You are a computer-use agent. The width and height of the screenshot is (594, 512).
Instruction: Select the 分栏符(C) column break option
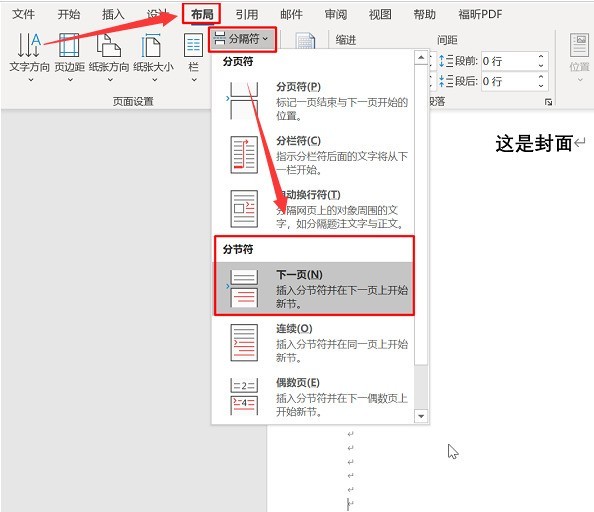pyautogui.click(x=314, y=155)
